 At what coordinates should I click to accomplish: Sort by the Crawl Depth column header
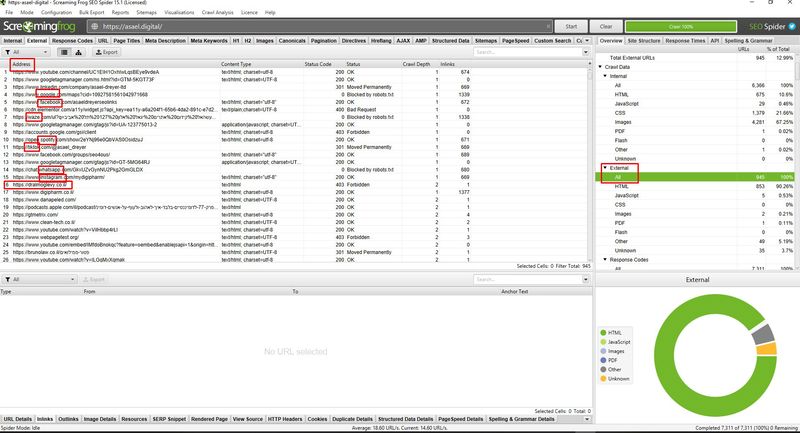pyautogui.click(x=416, y=64)
